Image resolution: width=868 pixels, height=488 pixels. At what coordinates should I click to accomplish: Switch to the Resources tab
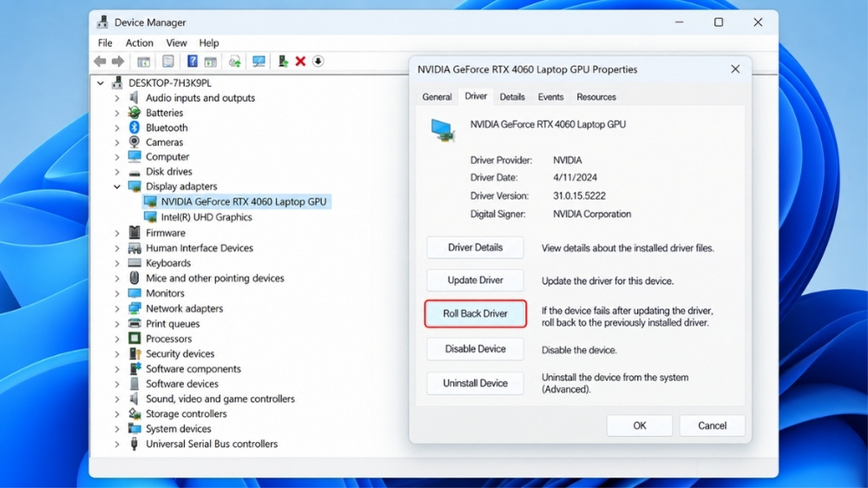[596, 97]
